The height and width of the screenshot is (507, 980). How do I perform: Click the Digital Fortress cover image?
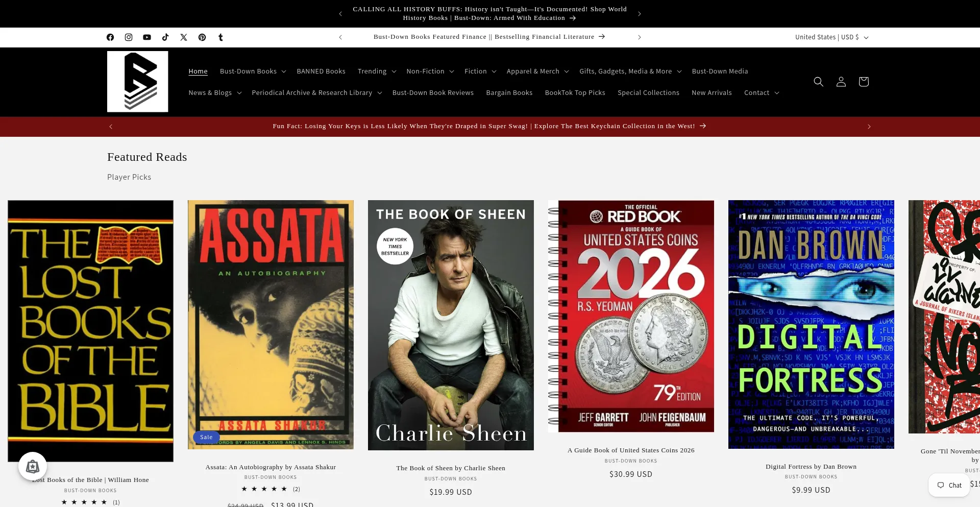tap(811, 324)
